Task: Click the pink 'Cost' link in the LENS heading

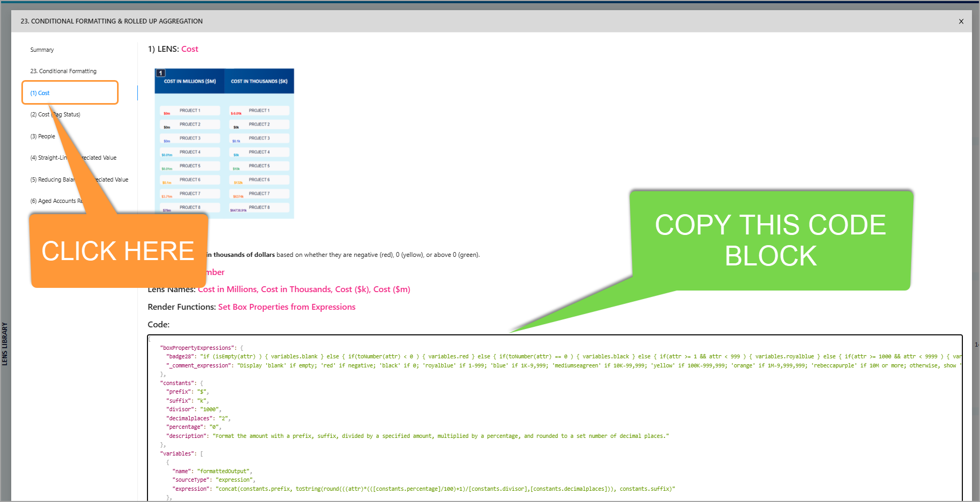Action: 190,49
